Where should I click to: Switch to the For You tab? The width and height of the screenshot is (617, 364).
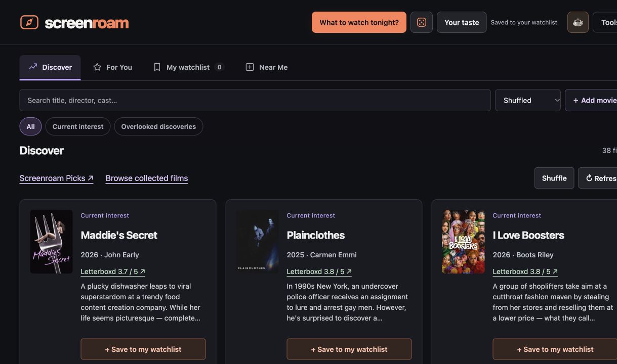point(112,67)
